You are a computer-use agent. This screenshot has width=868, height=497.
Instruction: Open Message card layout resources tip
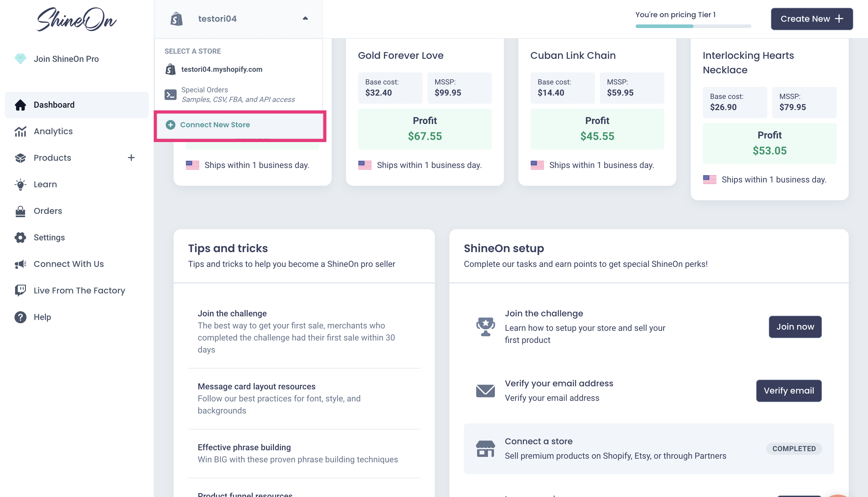click(x=256, y=386)
